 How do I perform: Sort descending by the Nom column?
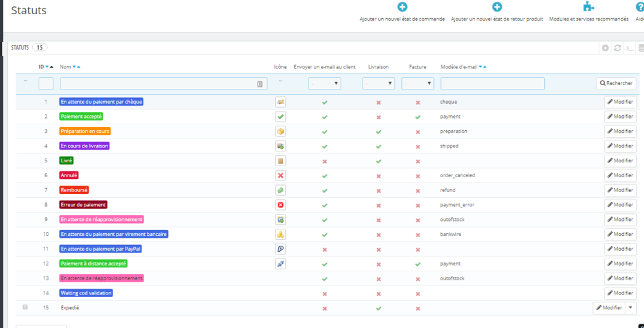(73, 67)
